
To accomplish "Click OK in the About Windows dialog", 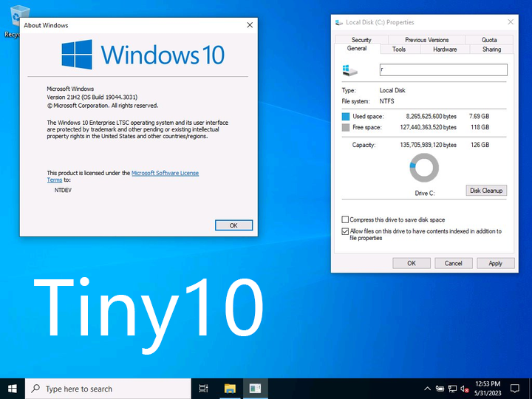I will tap(233, 225).
